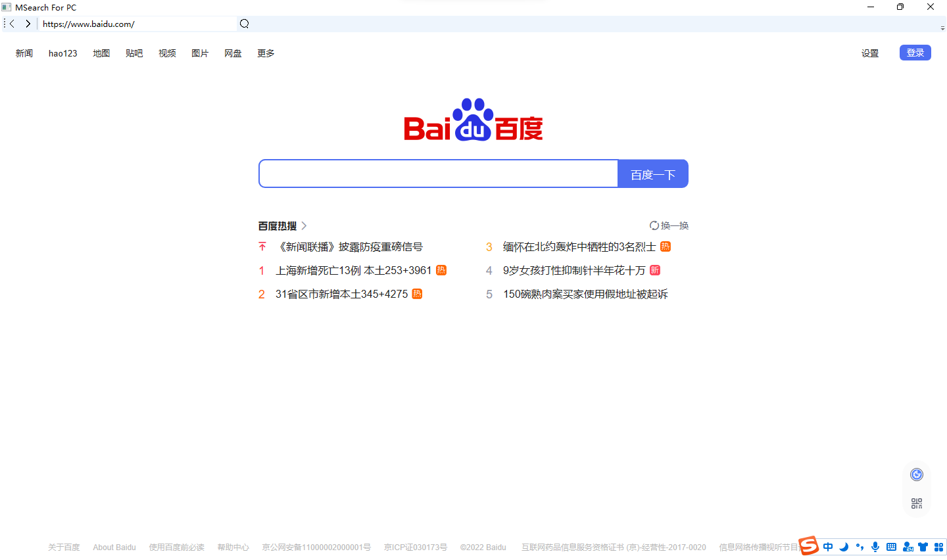Open the Sogou soft keyboard icon
The image size is (947, 560).
click(891, 547)
